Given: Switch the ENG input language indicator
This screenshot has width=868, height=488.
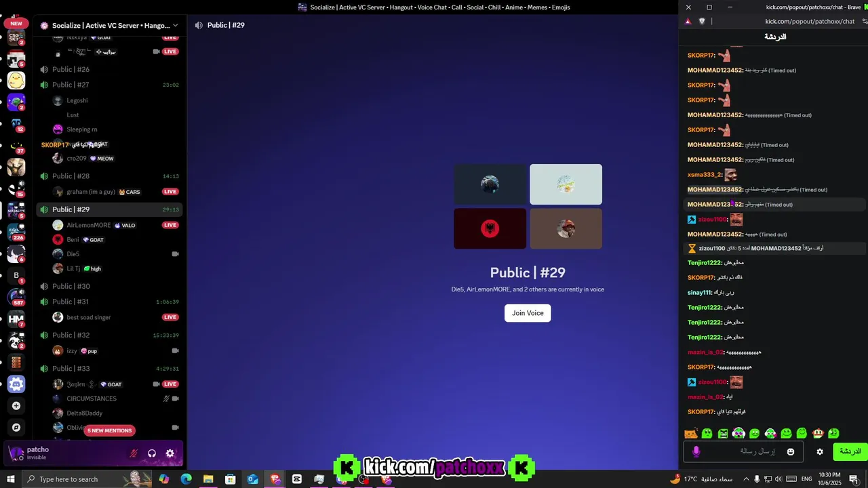Looking at the screenshot, I should point(807,479).
